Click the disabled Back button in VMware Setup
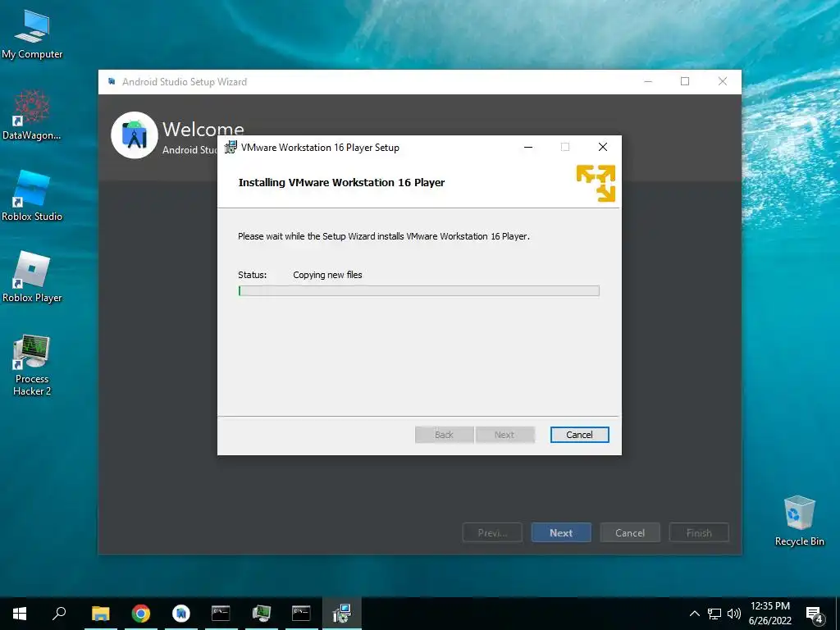The width and height of the screenshot is (840, 630). click(x=444, y=435)
